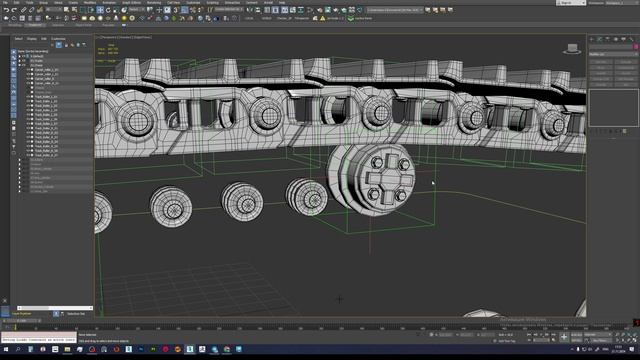Click the time slider frame handle
This screenshot has height=360, width=640.
click(x=21, y=321)
